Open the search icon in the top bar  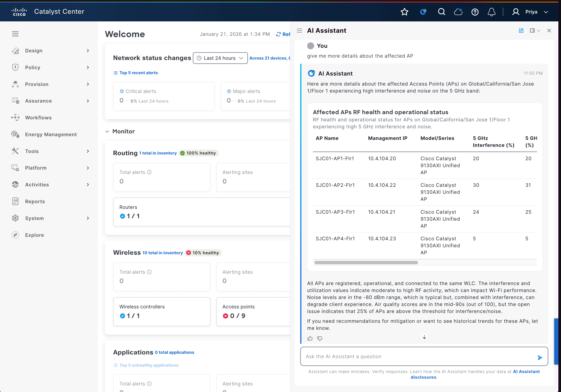tap(442, 12)
